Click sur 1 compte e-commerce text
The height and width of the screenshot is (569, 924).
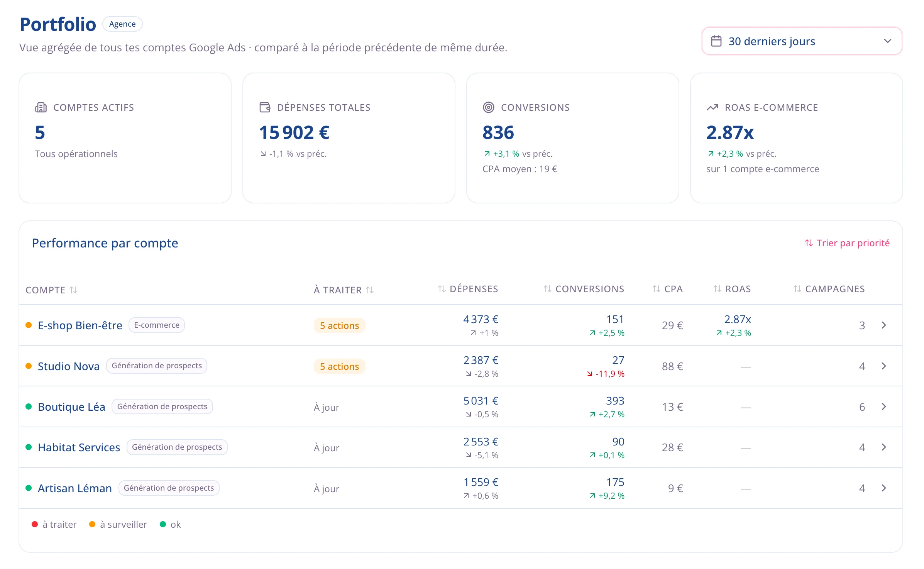pyautogui.click(x=763, y=169)
